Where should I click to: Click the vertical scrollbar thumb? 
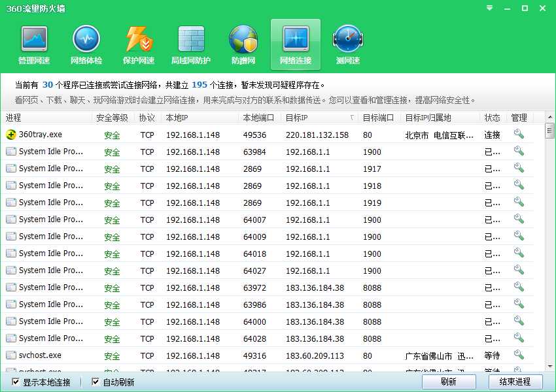550,130
